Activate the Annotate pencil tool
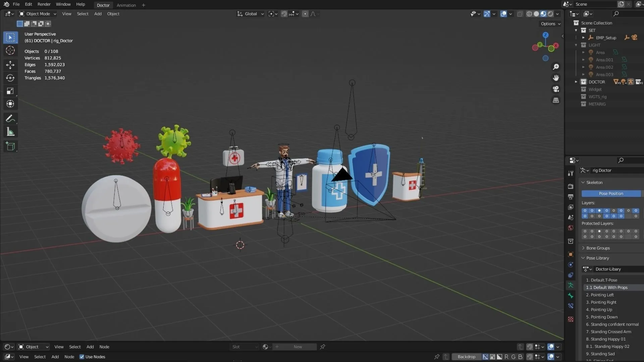The image size is (644, 362). [10, 119]
